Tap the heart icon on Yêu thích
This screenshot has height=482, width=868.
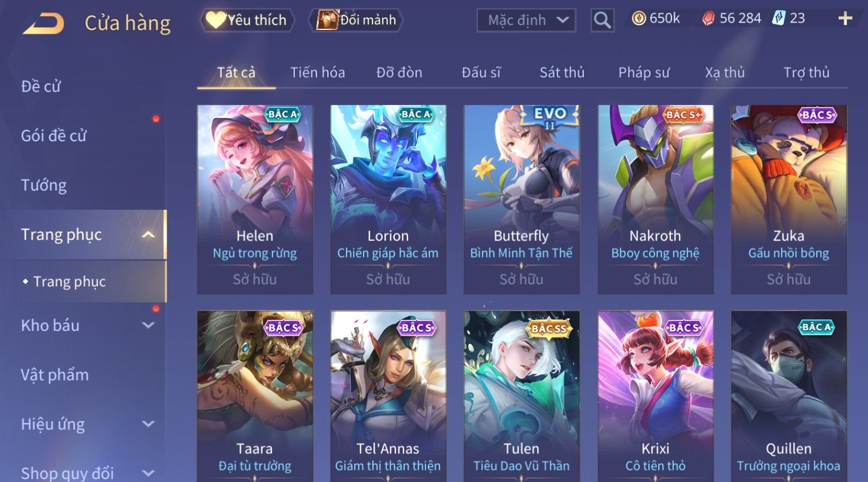click(216, 20)
